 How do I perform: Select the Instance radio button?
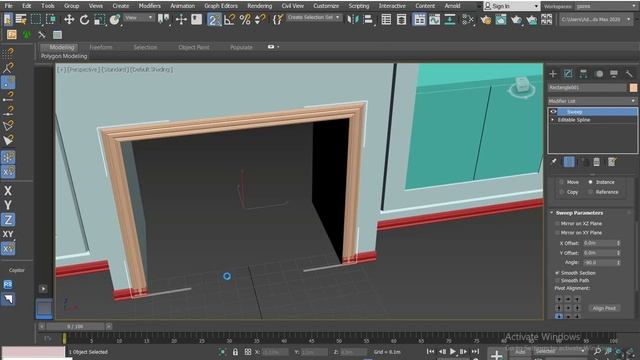(590, 182)
